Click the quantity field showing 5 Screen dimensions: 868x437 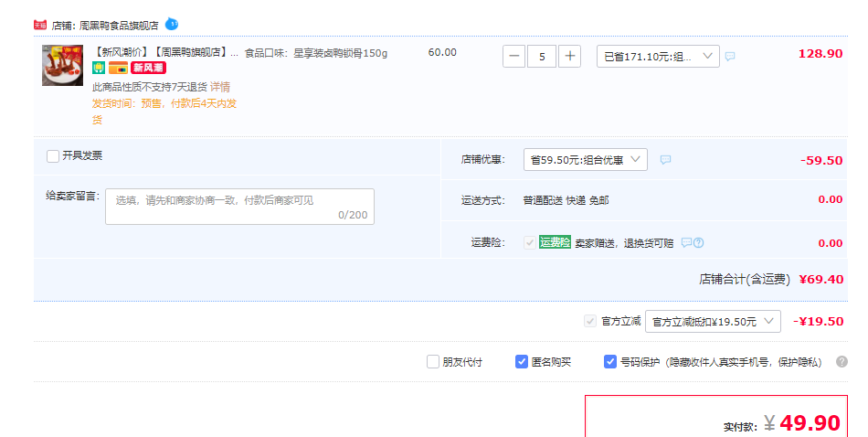(x=542, y=56)
